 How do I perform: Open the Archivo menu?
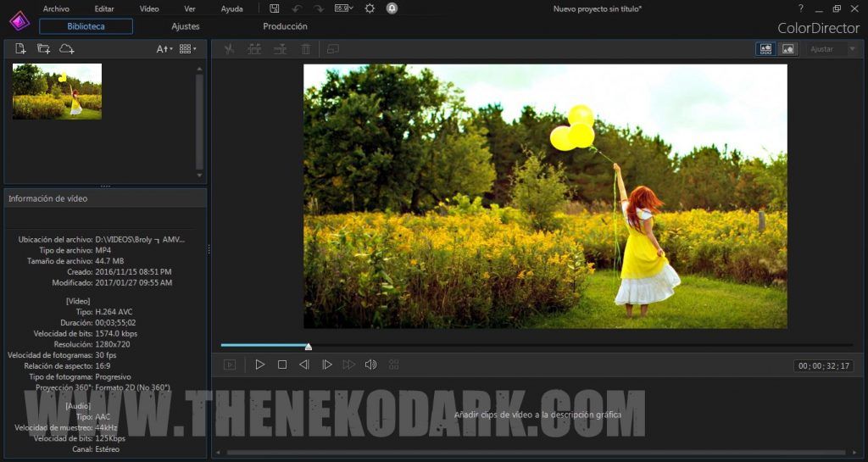(x=56, y=8)
